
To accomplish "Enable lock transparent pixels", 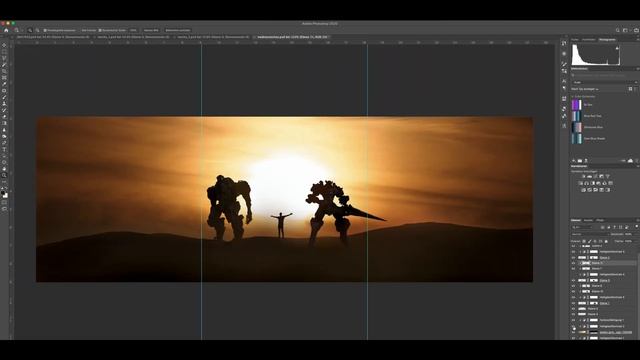I will click(584, 241).
